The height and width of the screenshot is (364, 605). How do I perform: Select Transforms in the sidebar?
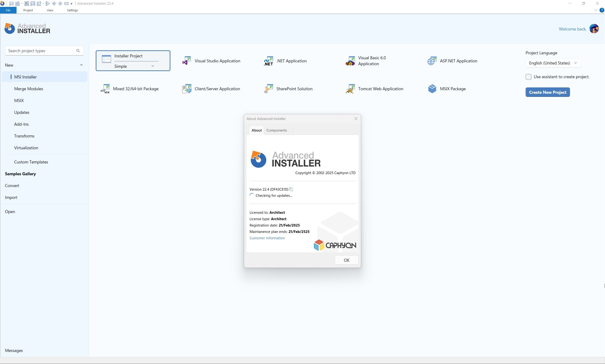point(44,136)
